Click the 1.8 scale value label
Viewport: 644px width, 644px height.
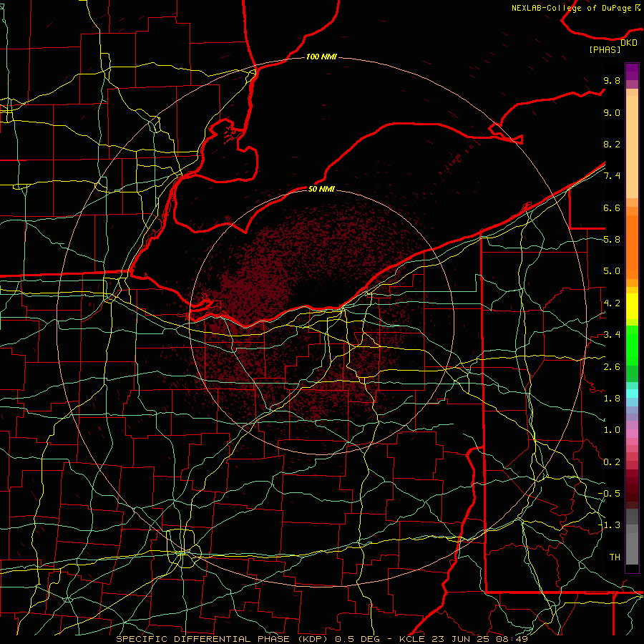coord(612,399)
